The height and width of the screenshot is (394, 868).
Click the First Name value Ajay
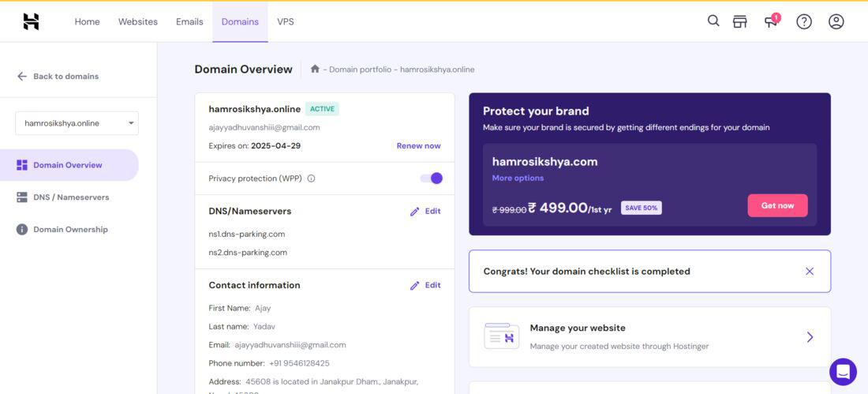(x=263, y=308)
